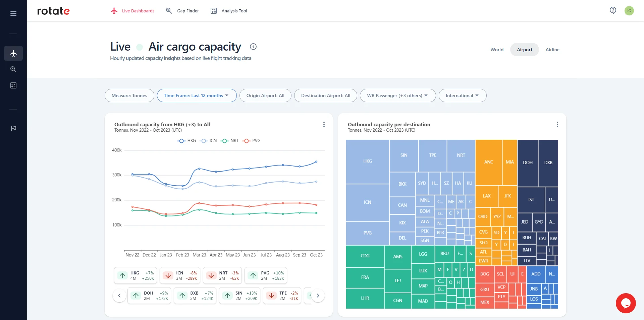Click DOH up-arrow trend icon
The width and height of the screenshot is (644, 320).
136,296
